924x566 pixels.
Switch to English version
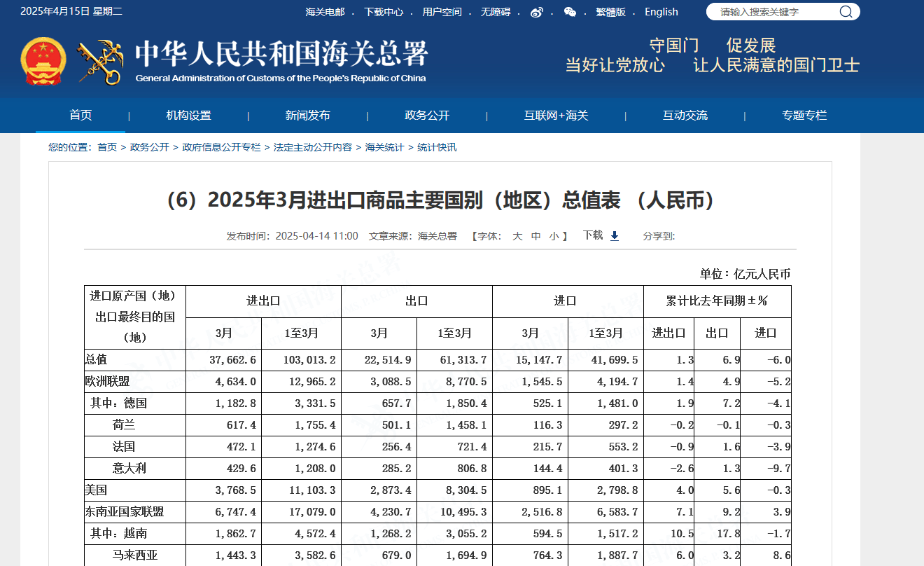pos(661,12)
